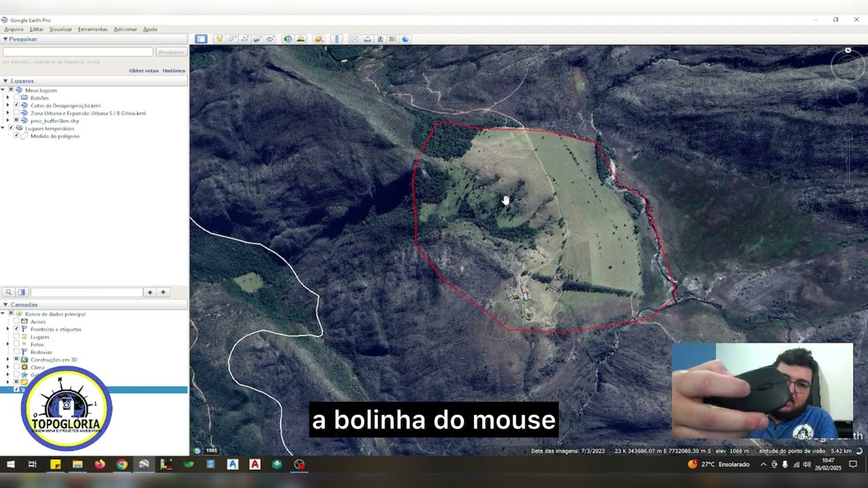Collapse the Pesquisar panel header arrow

[5, 39]
